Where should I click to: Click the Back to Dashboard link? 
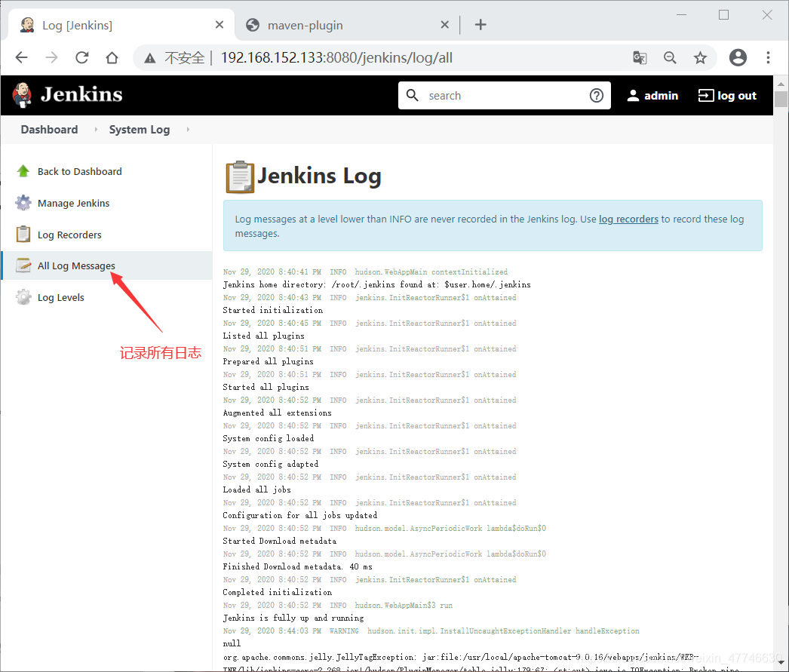point(79,171)
